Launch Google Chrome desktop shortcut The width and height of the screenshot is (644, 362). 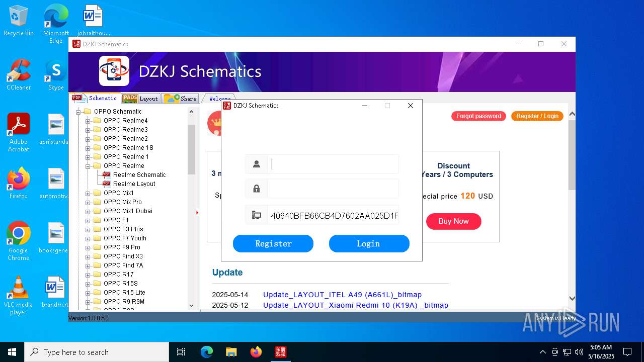(x=19, y=241)
